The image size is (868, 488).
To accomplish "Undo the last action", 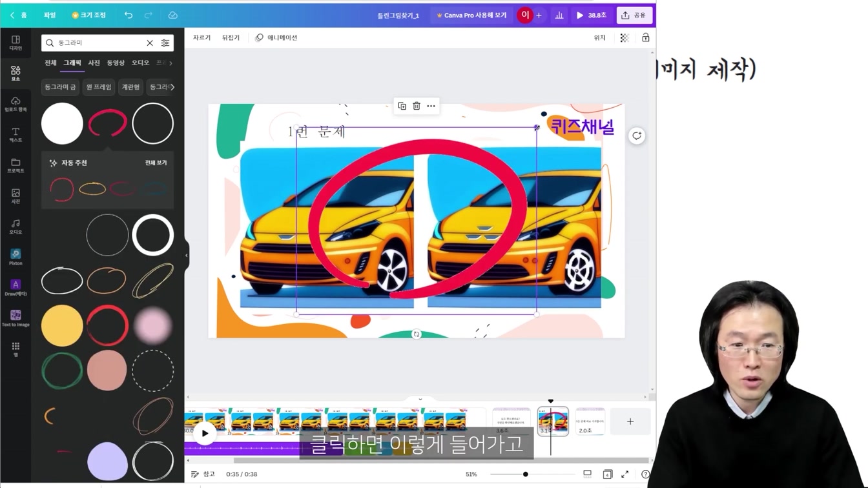I will [129, 15].
